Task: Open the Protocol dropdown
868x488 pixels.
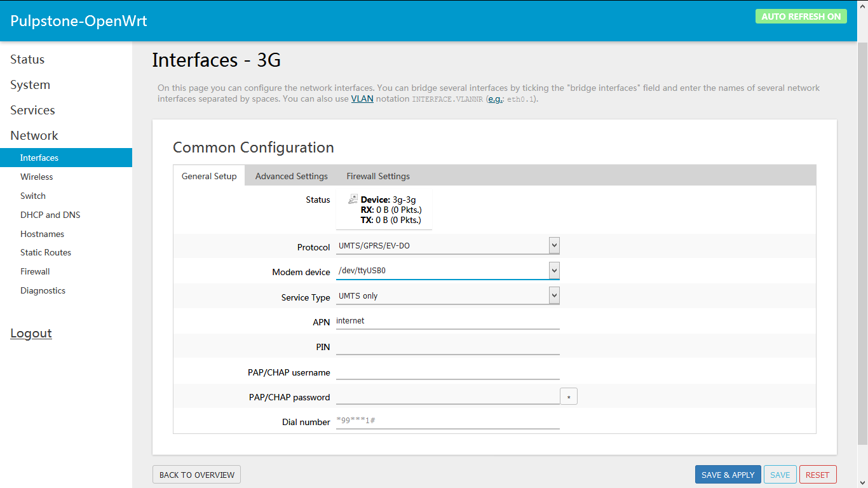Action: pos(553,245)
